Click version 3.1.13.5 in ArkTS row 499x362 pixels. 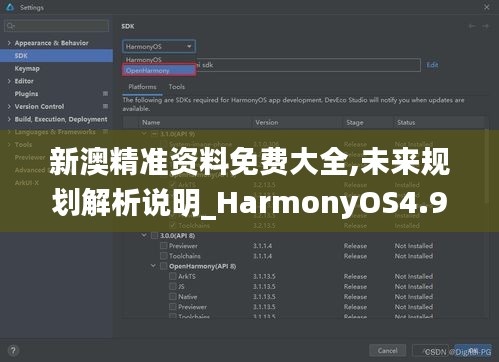pyautogui.click(x=264, y=276)
